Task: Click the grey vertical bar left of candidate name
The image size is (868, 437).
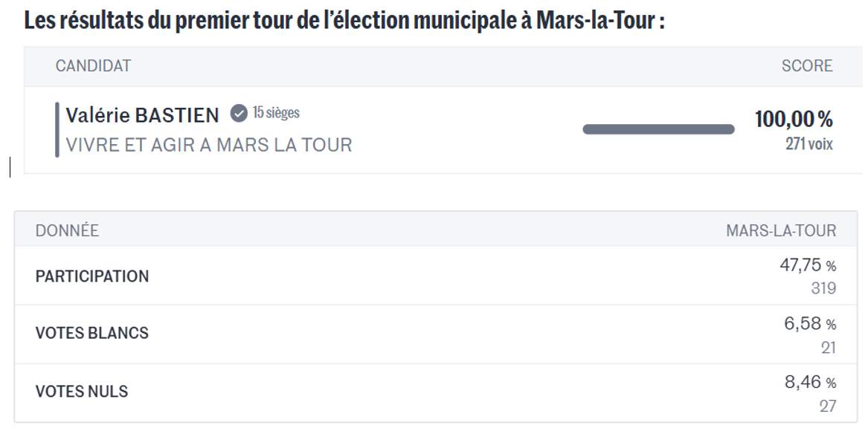Action: point(57,129)
